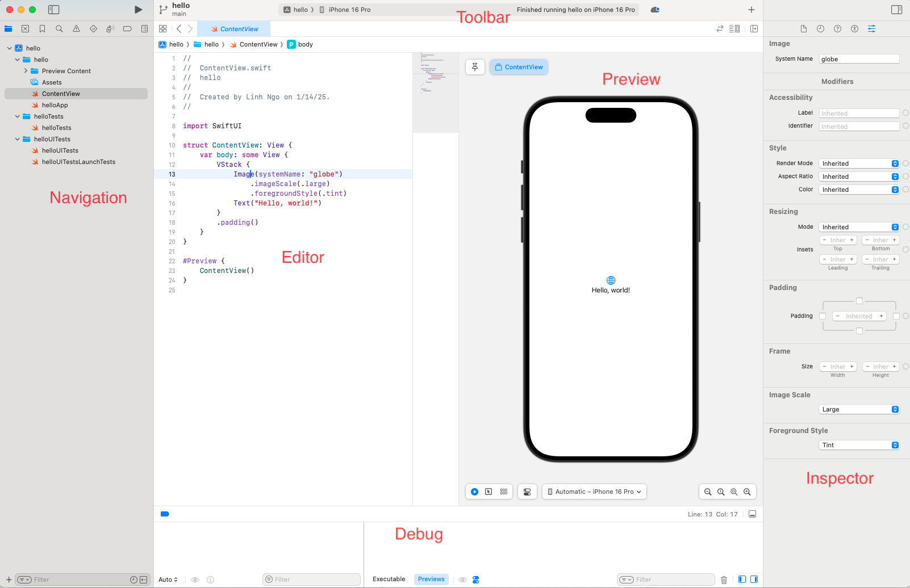Toggle the inspector panel visibility
The height and width of the screenshot is (588, 910).
[896, 10]
